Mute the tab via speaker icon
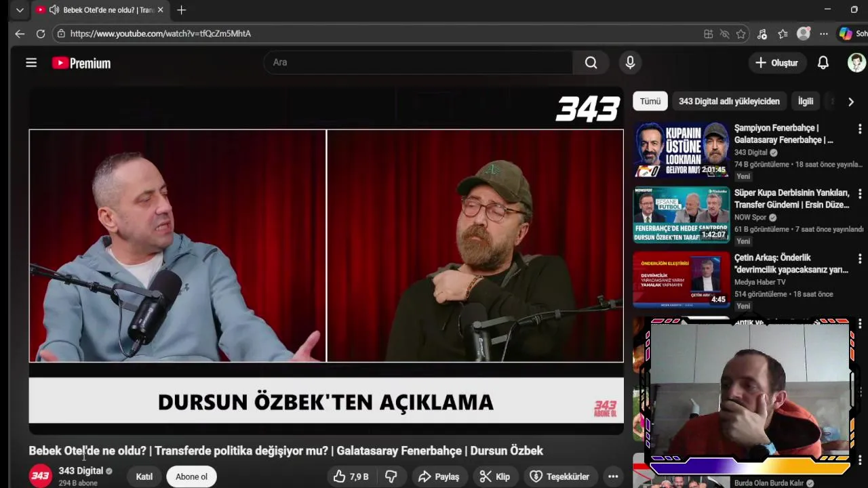This screenshot has height=488, width=868. tap(54, 10)
